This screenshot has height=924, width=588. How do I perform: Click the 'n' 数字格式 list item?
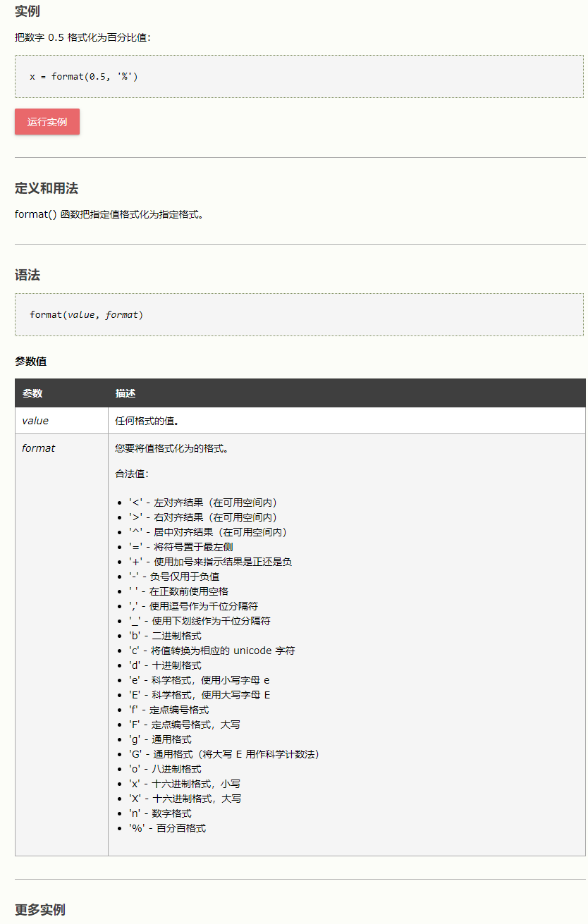click(160, 813)
